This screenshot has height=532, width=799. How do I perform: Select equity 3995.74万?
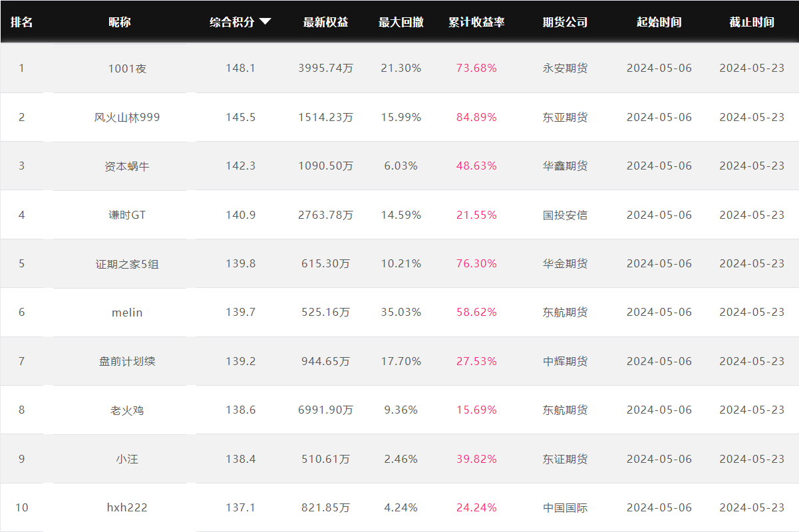pos(325,68)
